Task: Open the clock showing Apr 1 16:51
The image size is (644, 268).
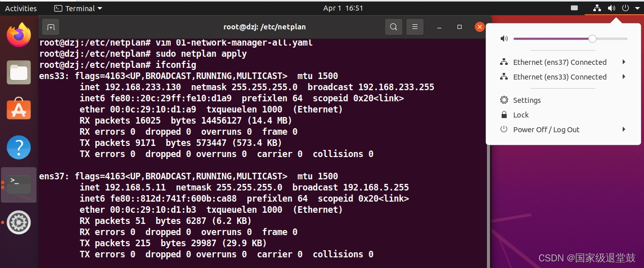Action: pos(343,8)
